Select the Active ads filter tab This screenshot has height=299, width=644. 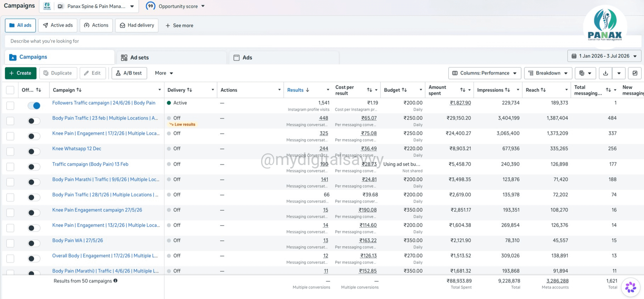[x=58, y=25]
